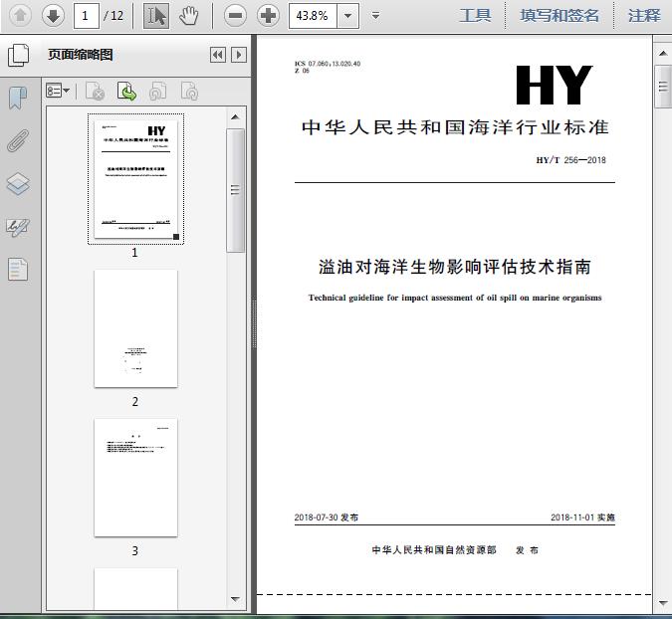Open the document content panel icon
Viewport: 672px width, 619px height.
click(x=18, y=270)
